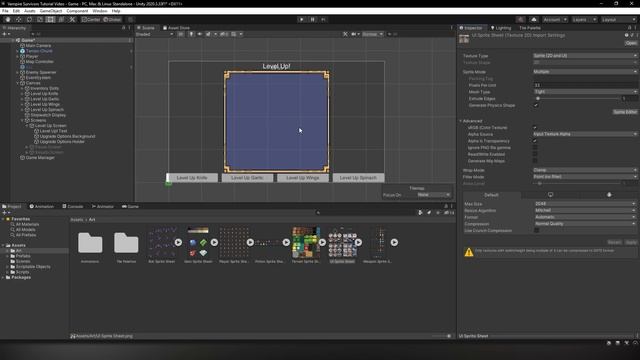The image size is (640, 360).
Task: Click the Step frame button
Action: coord(324,19)
